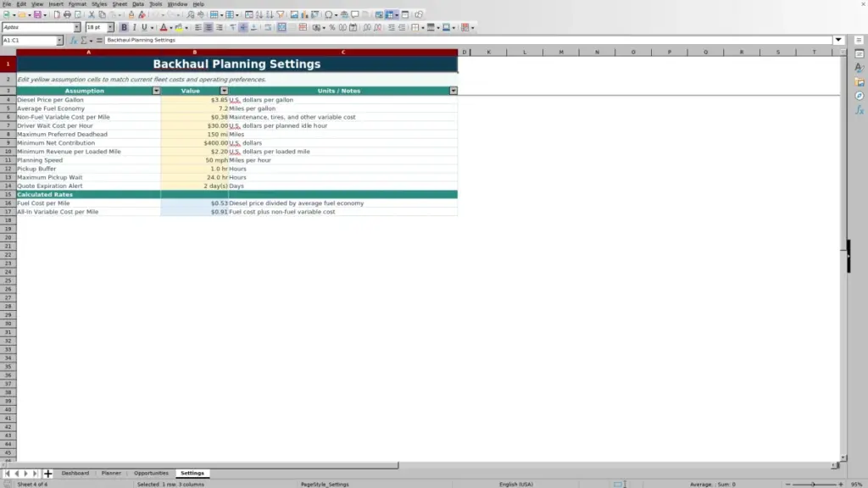868x488 pixels.
Task: Select the Planning Speed 50 mph cell
Action: (194, 160)
